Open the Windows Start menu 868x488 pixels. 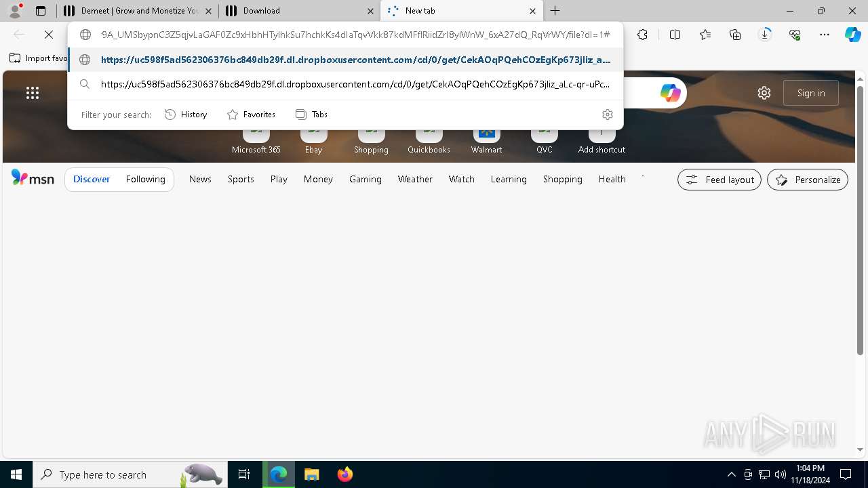point(16,474)
